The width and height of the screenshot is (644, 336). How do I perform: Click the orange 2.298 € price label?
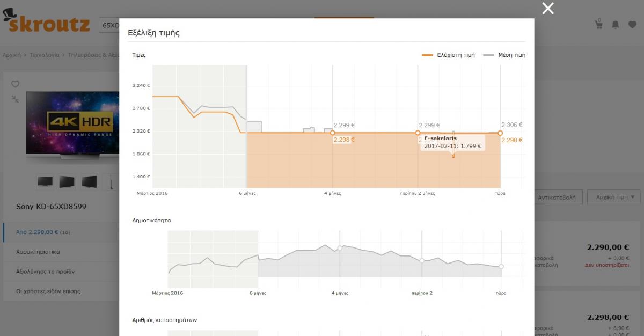point(344,140)
